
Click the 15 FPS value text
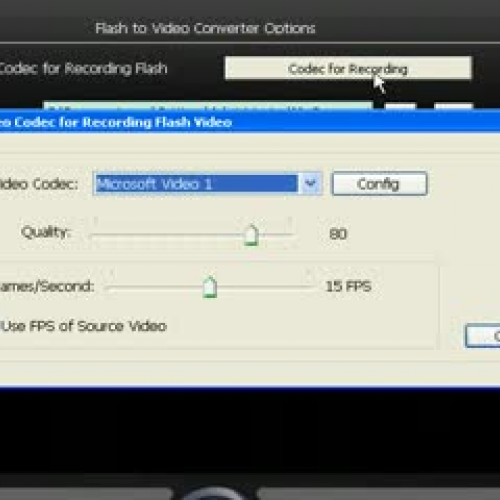point(348,286)
